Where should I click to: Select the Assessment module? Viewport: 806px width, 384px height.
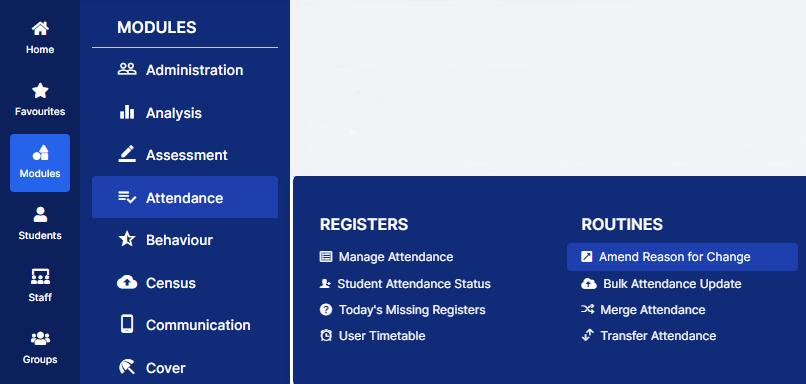click(185, 155)
